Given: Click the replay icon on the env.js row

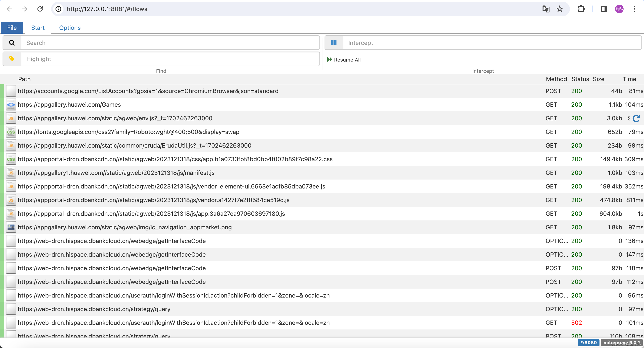Looking at the screenshot, I should (x=636, y=118).
